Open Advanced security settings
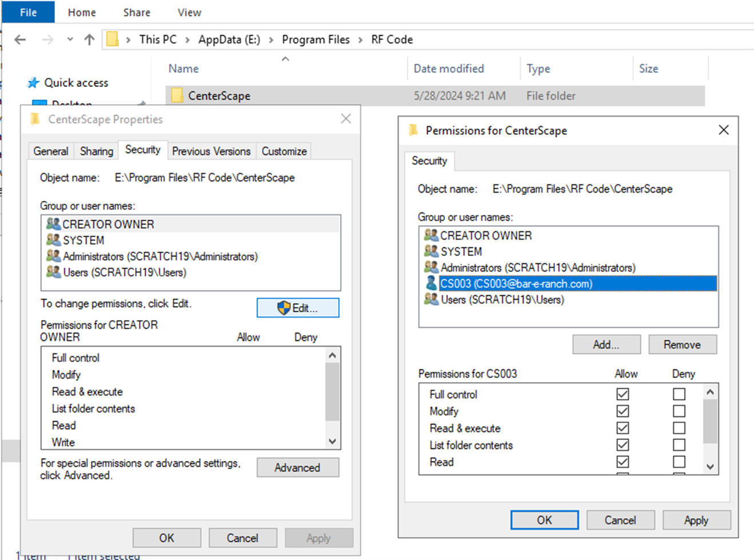The width and height of the screenshot is (754, 560). [297, 467]
